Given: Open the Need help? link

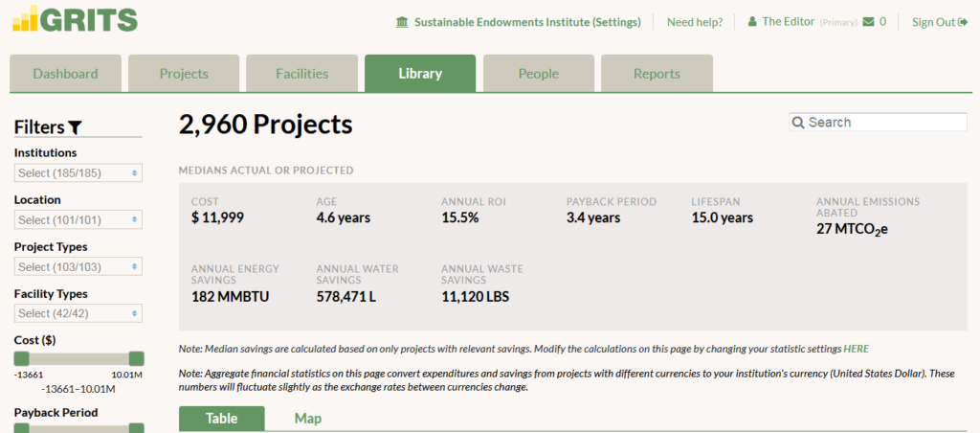Looking at the screenshot, I should 694,22.
